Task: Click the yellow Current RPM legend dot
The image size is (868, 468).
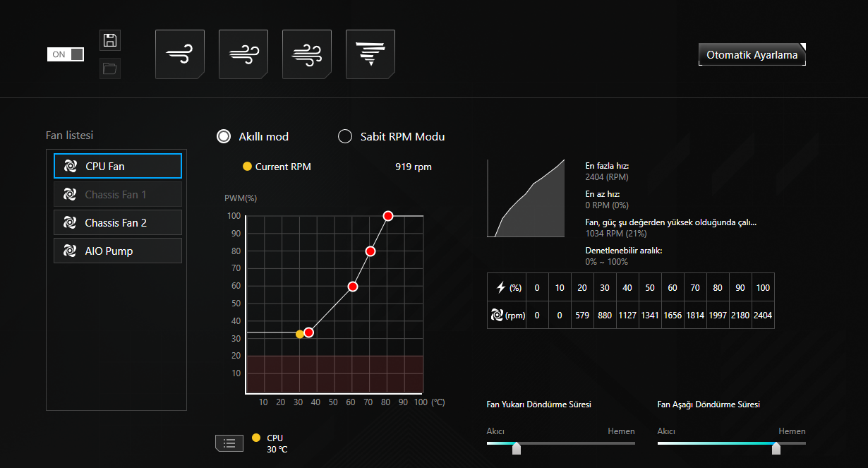Action: point(247,167)
